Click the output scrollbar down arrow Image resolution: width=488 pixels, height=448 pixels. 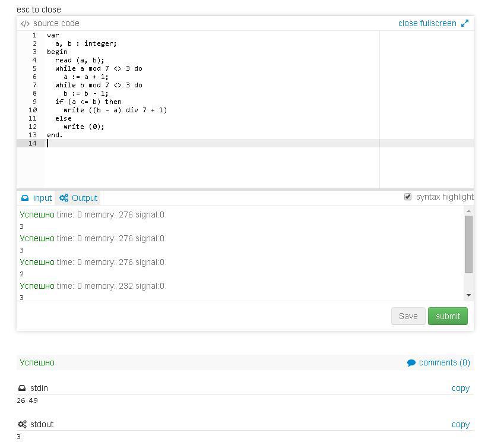[469, 295]
